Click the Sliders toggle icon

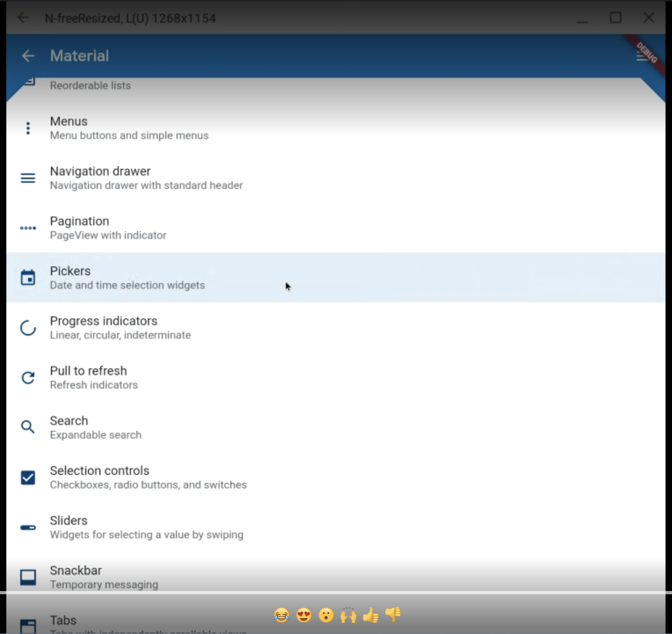[27, 527]
